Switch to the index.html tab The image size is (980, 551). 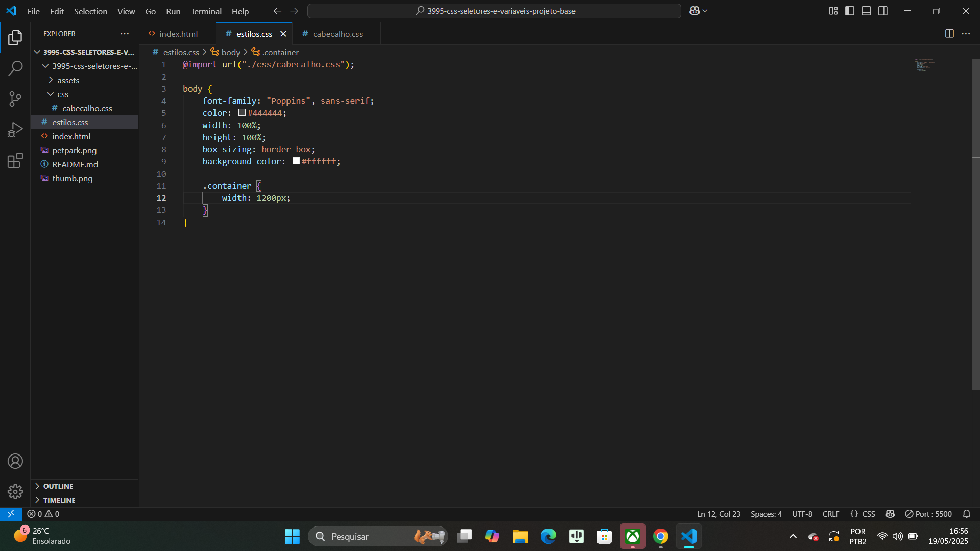pos(178,34)
